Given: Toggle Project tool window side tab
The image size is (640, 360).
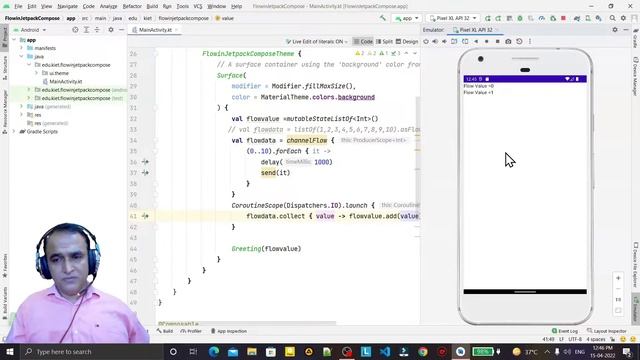Looking at the screenshot, I should tap(4, 37).
